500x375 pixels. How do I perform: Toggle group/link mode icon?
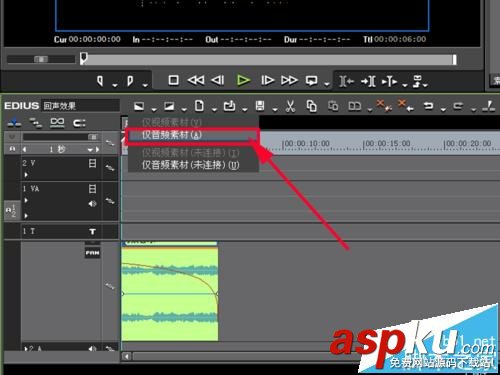57,123
